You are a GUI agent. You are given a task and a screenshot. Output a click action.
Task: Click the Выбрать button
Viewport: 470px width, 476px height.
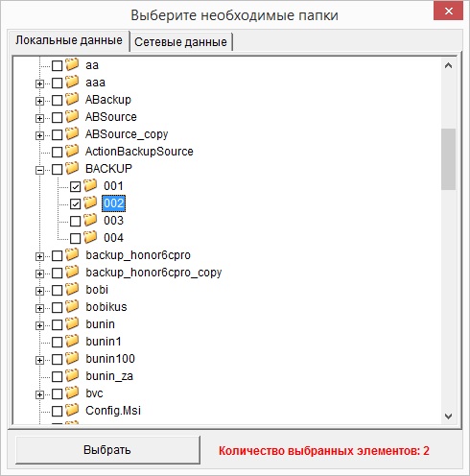coord(107,450)
